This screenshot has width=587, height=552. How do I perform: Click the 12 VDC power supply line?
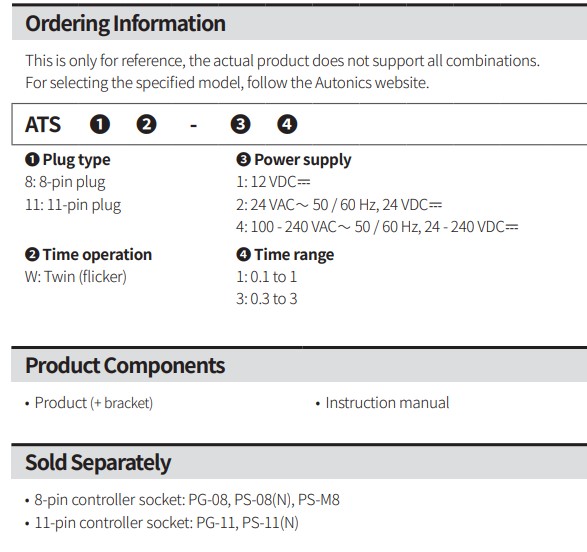point(273,182)
